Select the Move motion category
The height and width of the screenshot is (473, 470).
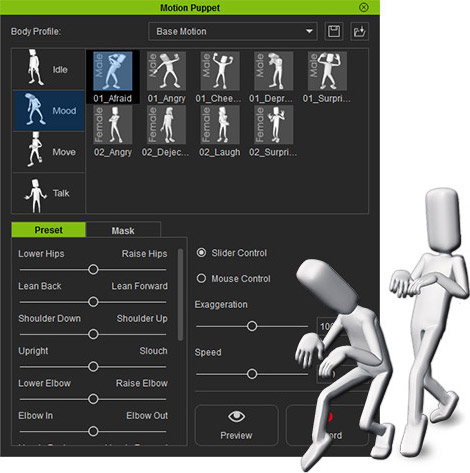(49, 152)
